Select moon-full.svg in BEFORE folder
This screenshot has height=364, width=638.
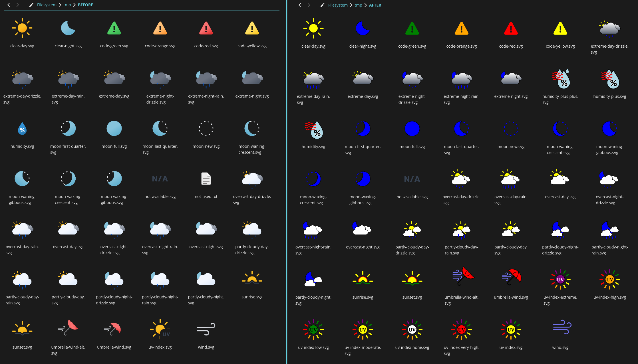[x=114, y=129]
